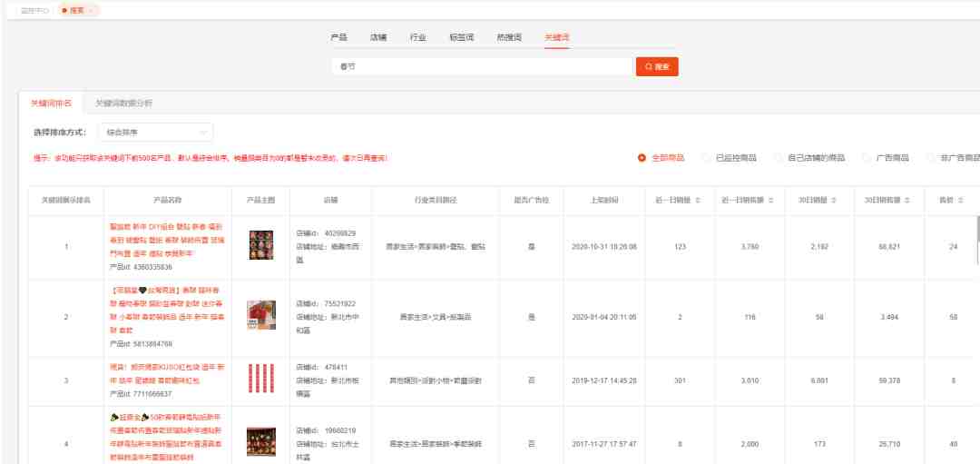Open the 关键词数据分析 panel tab
This screenshot has height=464, width=980.
tap(123, 104)
